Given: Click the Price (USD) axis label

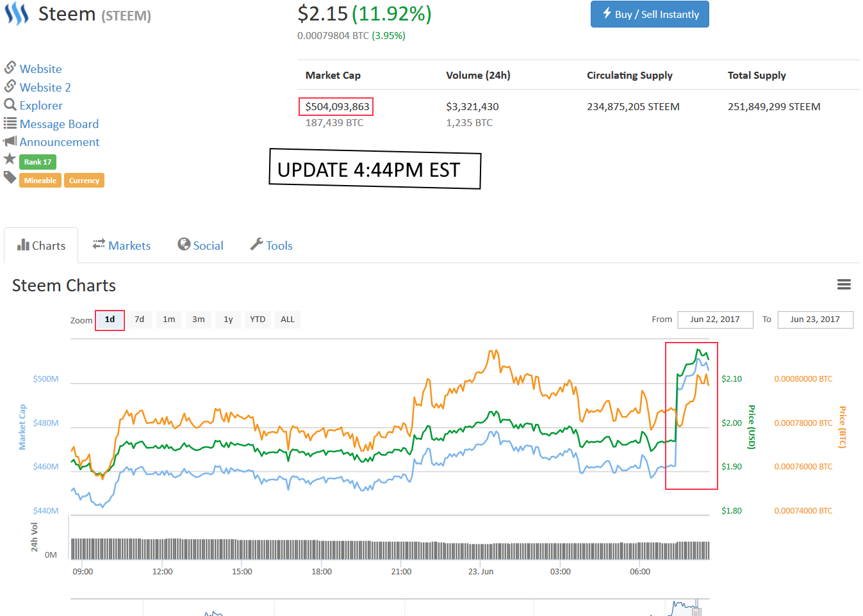Looking at the screenshot, I should point(752,427).
